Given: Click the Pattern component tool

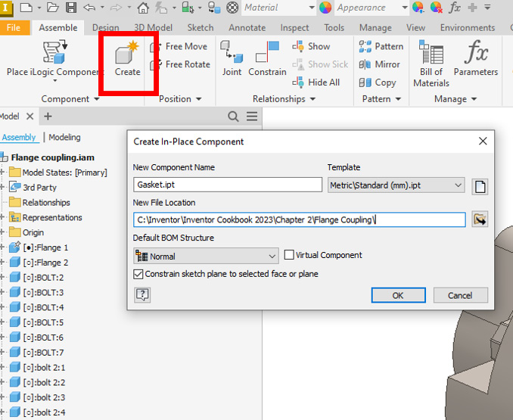Looking at the screenshot, I should [381, 46].
